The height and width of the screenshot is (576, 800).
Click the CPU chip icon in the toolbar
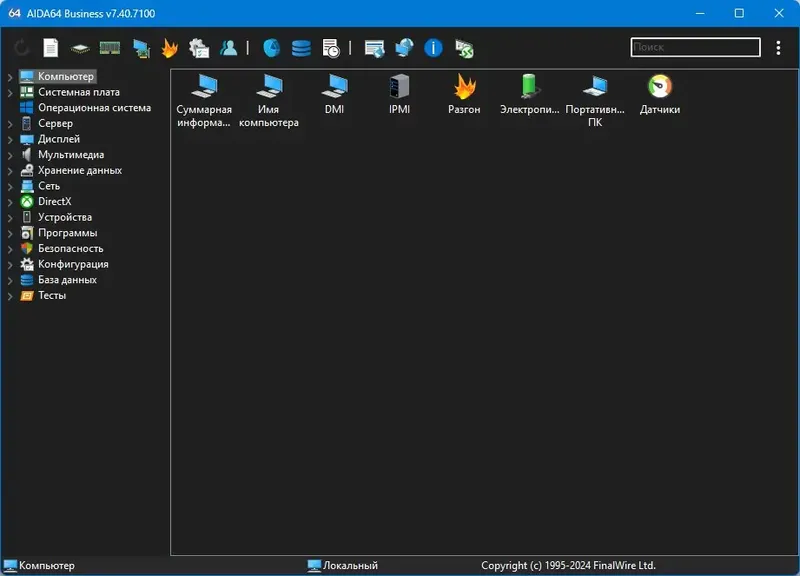81,47
